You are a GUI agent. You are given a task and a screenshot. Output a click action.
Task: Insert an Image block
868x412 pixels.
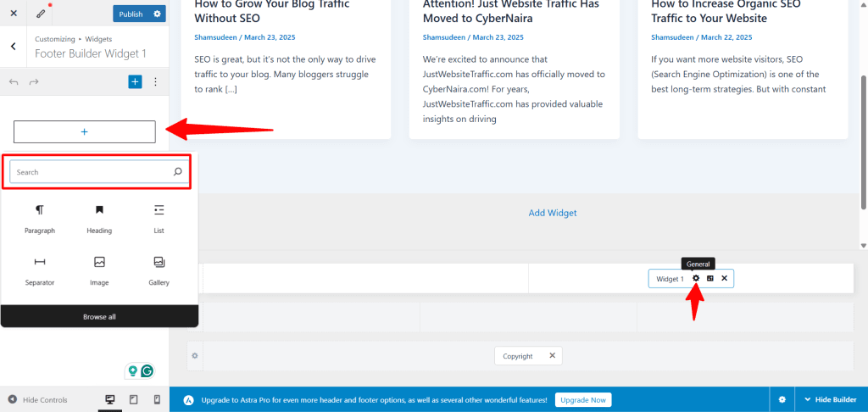coord(99,270)
